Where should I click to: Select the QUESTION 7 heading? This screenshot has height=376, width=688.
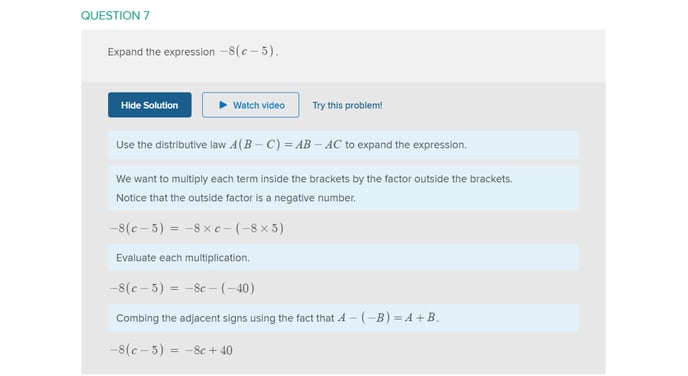115,15
